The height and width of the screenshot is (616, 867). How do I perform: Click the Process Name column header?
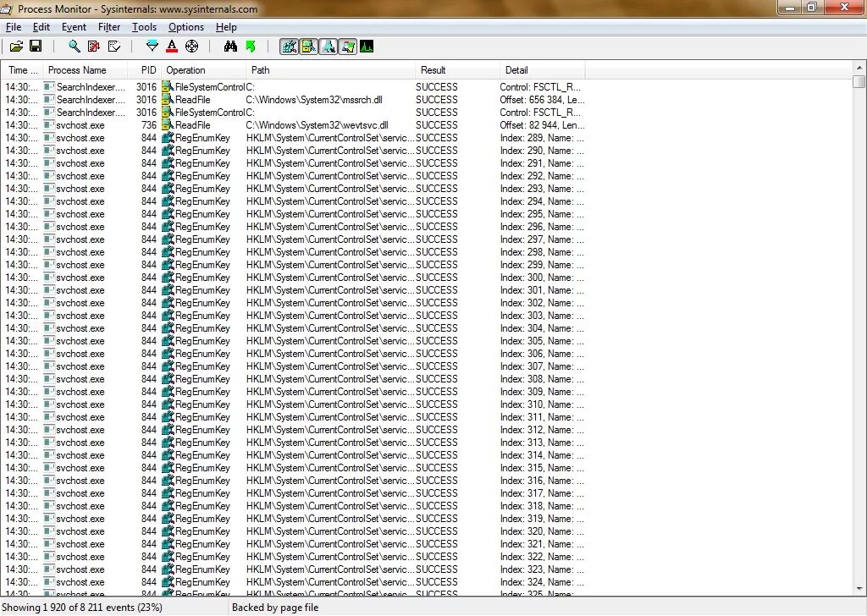86,70
